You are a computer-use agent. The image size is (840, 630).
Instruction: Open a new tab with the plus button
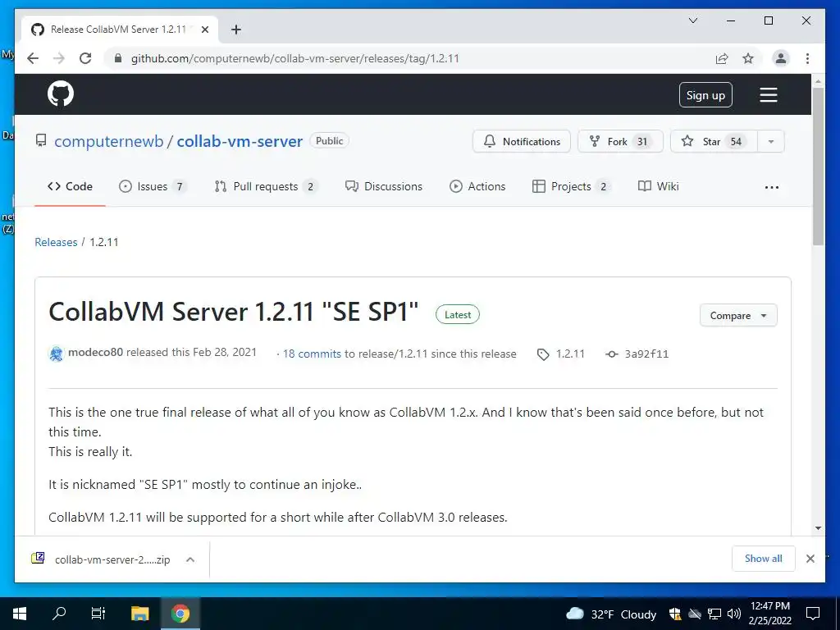coord(236,30)
